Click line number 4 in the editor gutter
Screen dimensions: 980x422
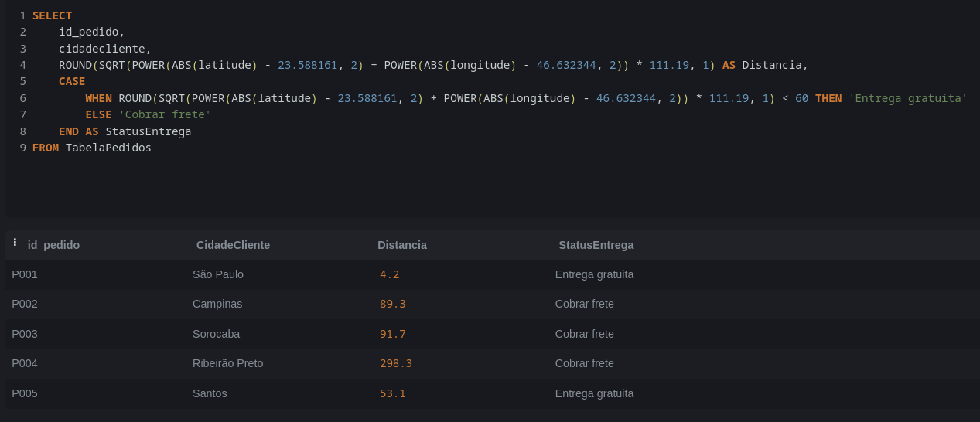pyautogui.click(x=23, y=65)
